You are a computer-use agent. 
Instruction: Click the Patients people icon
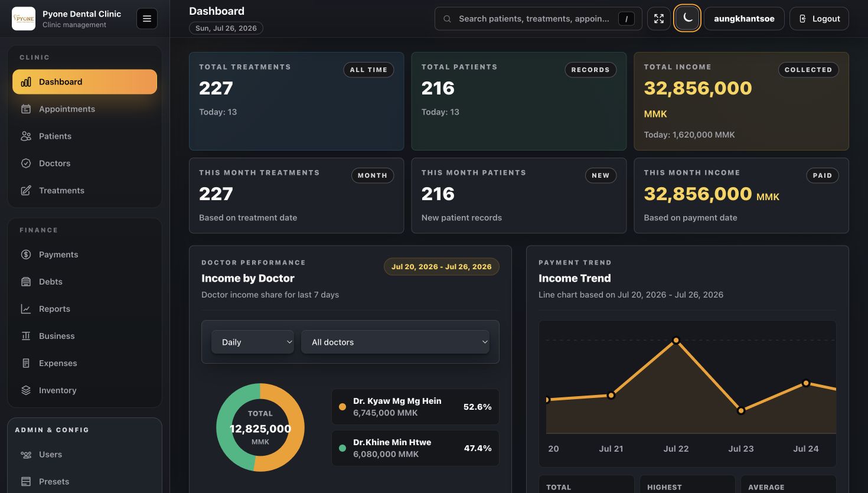pos(26,136)
